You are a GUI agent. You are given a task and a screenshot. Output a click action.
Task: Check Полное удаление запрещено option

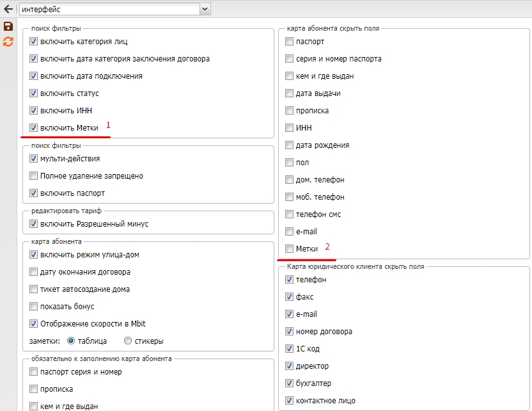click(x=34, y=175)
